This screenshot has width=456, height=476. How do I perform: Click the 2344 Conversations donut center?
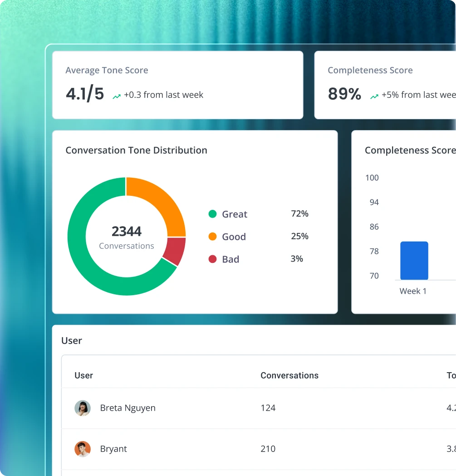point(127,237)
